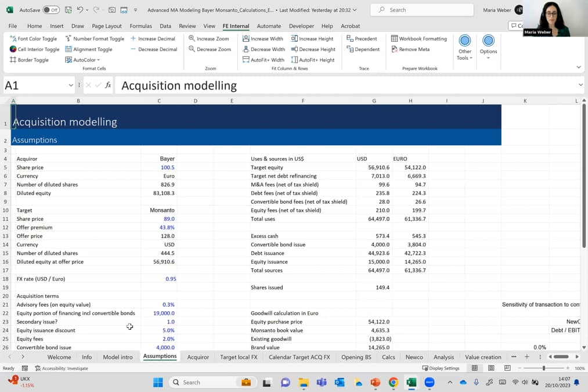
Task: Toggle the AutoSave switch
Action: (x=51, y=10)
